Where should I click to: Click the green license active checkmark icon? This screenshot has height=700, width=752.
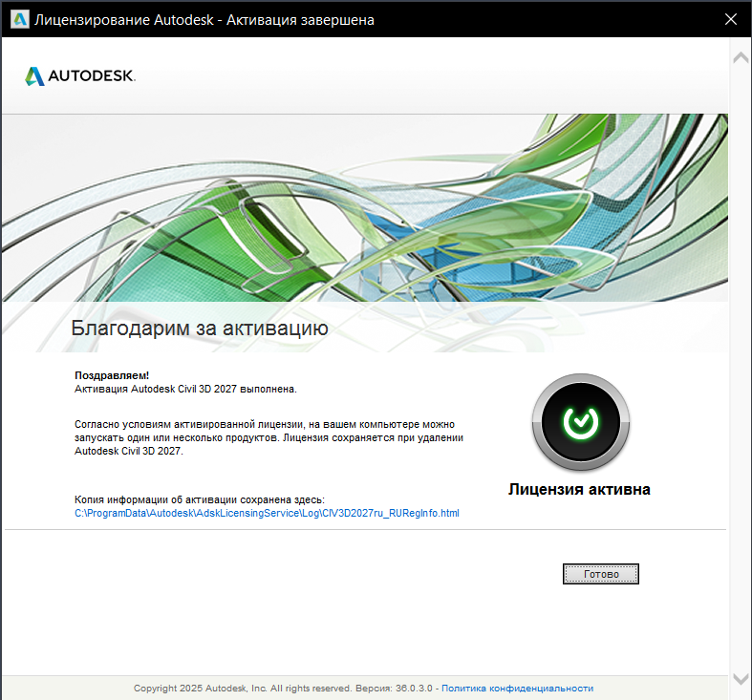point(581,422)
